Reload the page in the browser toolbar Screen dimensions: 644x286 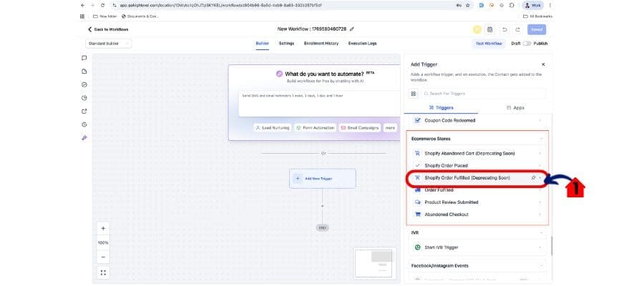[102, 5]
